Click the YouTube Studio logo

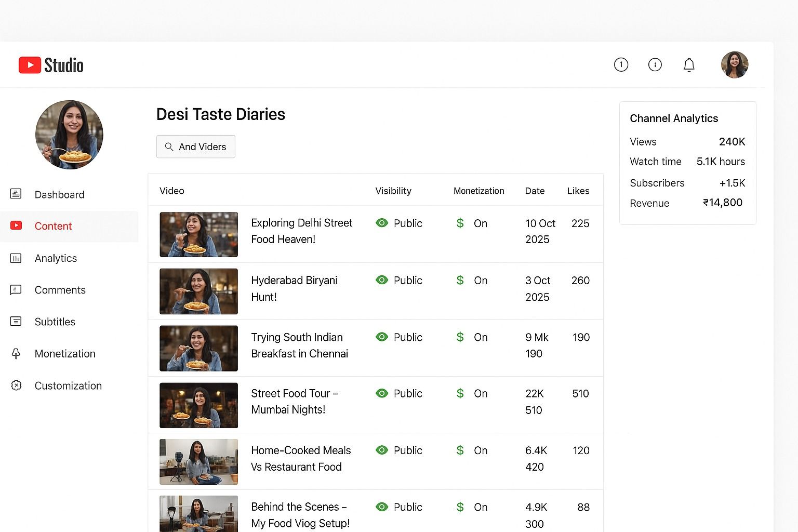(50, 64)
